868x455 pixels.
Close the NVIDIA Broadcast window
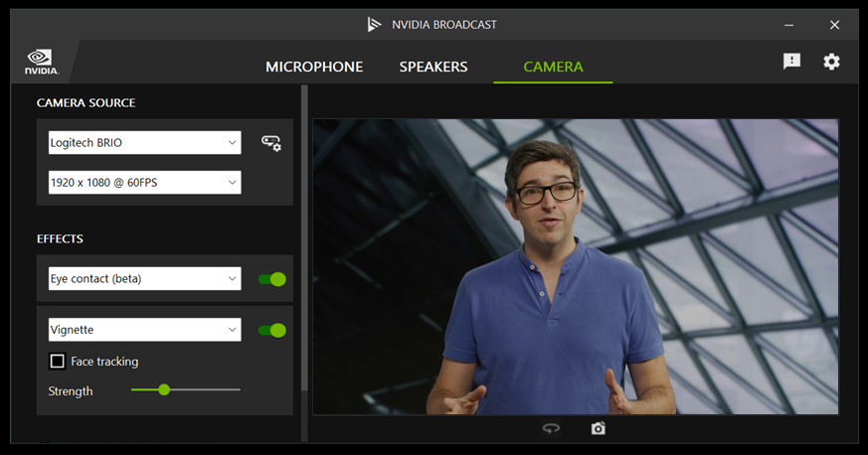tap(834, 24)
